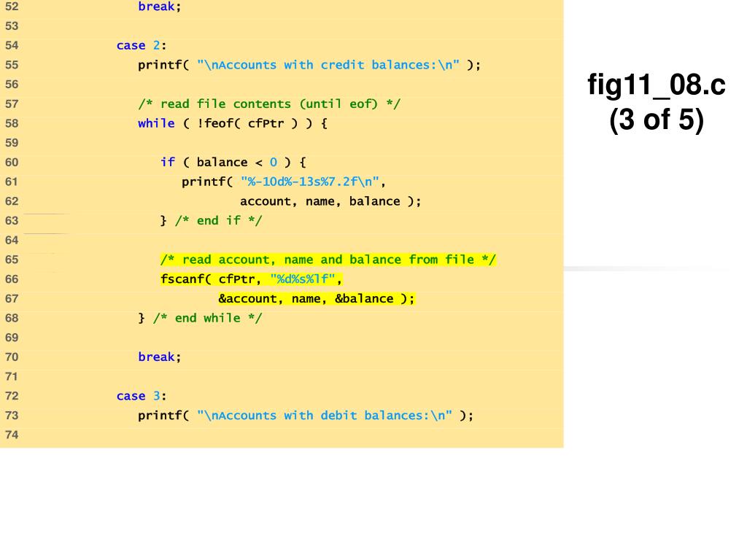Click the '} /* end if */' line
Screen dimensions: 747x560
(x=211, y=220)
